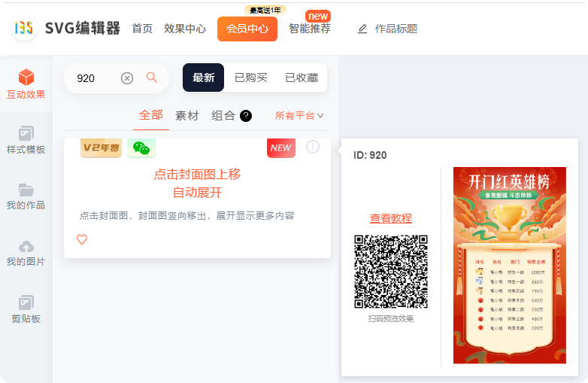Clear the search box with the X icon
The width and height of the screenshot is (588, 383).
point(127,78)
